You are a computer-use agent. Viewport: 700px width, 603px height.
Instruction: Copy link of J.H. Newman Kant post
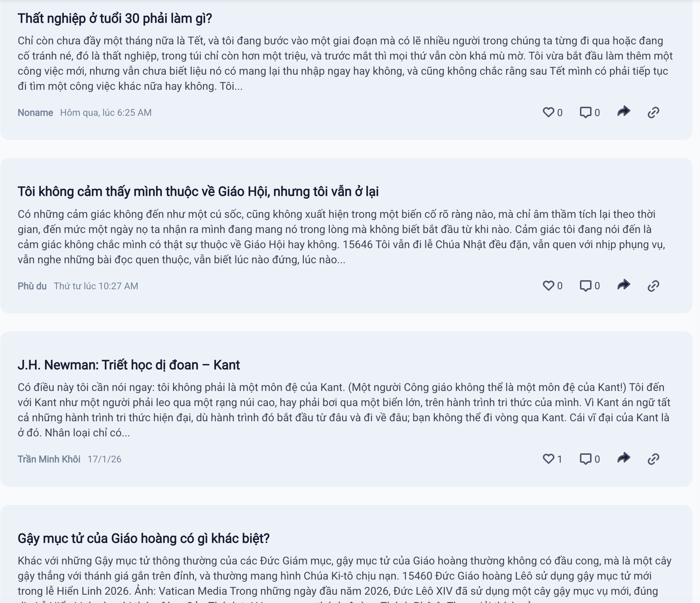click(x=653, y=459)
